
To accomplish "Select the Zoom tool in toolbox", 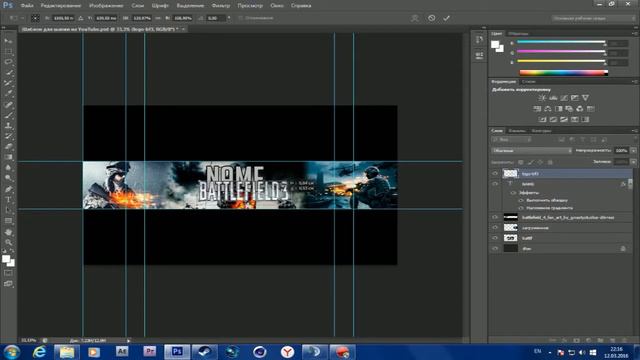I will [8, 242].
